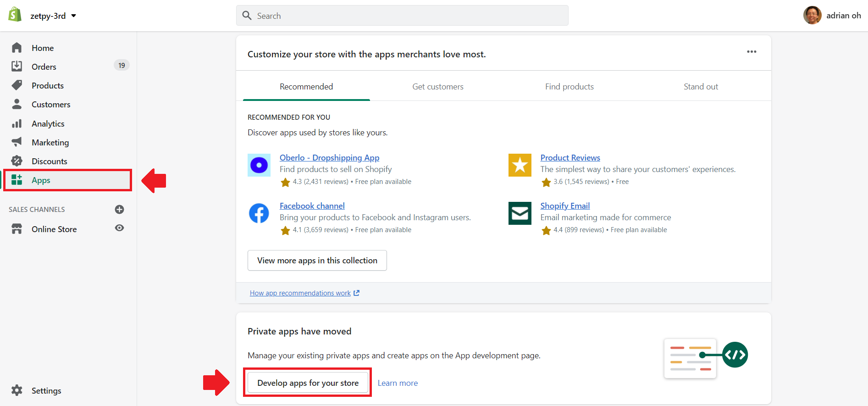This screenshot has height=406, width=868.
Task: Click the Shopify logo icon
Action: click(15, 15)
